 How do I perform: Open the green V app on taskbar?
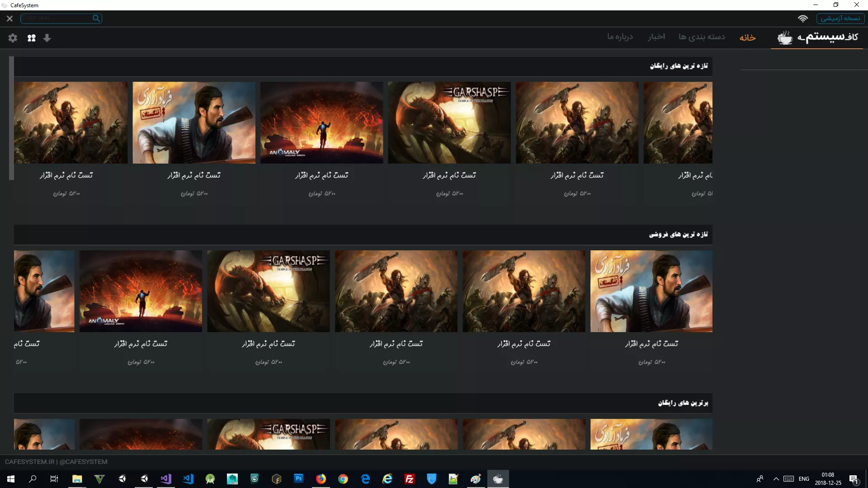coord(99,479)
